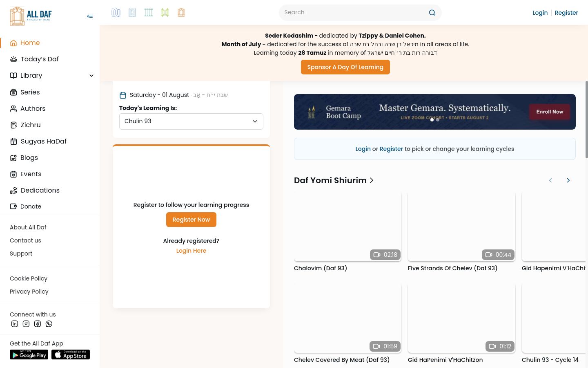Image resolution: width=588 pixels, height=368 pixels.
Task: Click the page vertical scrollbar
Action: click(587, 119)
